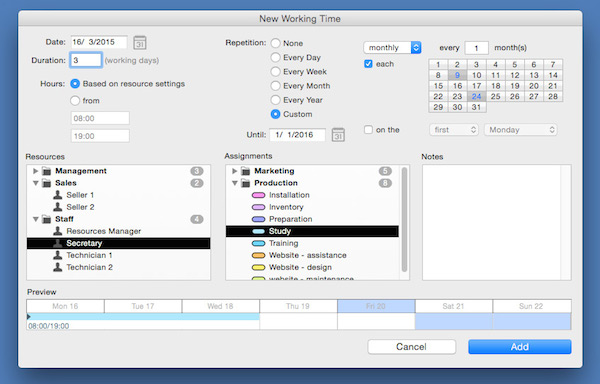Open the Monday weekday dropdown
The width and height of the screenshot is (600, 384).
(521, 130)
